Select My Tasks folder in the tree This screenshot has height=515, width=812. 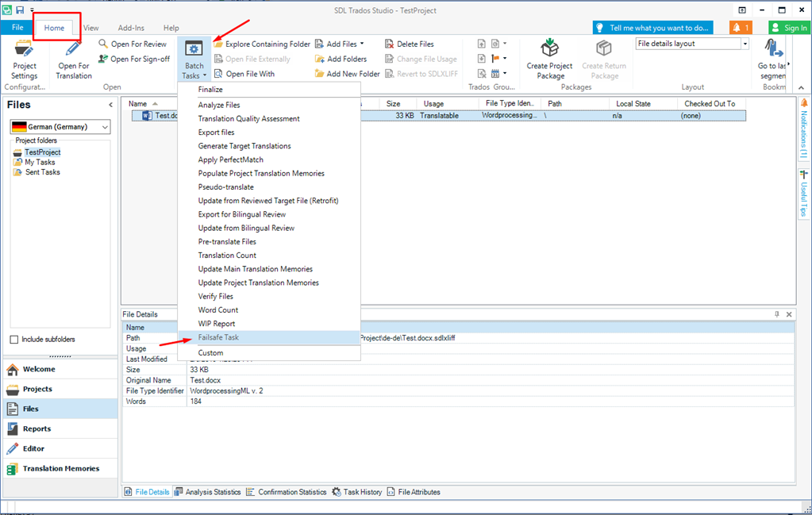[40, 162]
